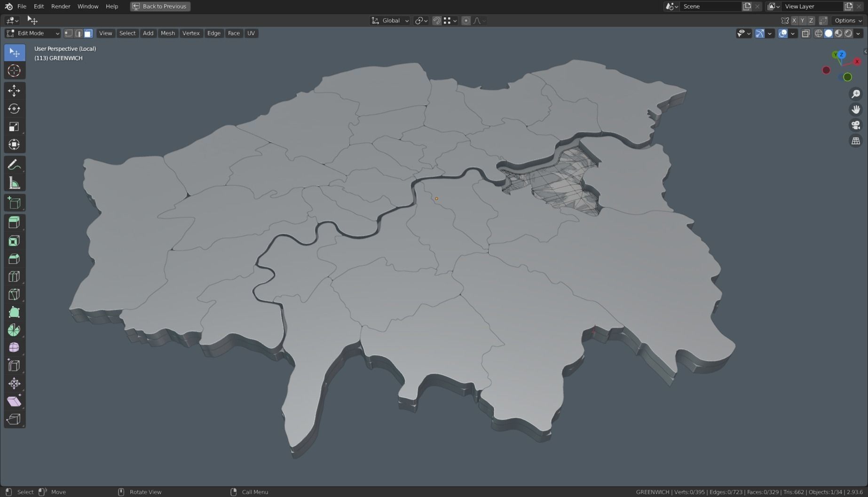This screenshot has width=868, height=497.
Task: Select the Knife tool
Action: (14, 294)
